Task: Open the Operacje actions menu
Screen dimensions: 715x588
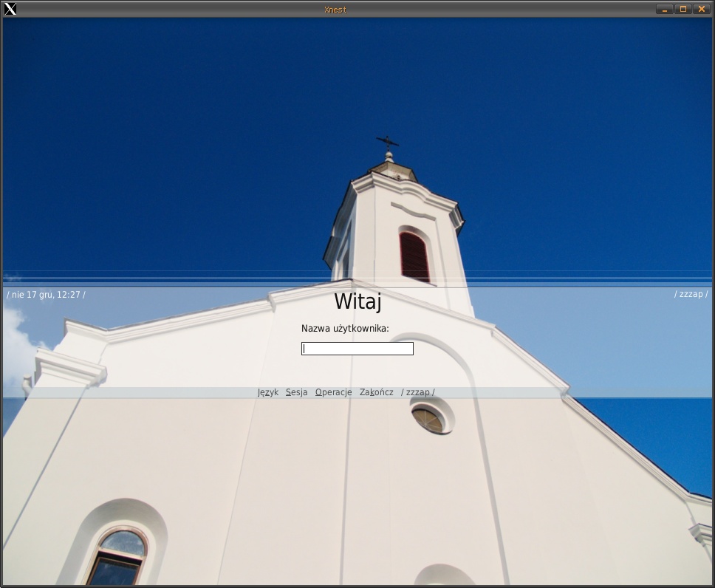Action: click(333, 392)
